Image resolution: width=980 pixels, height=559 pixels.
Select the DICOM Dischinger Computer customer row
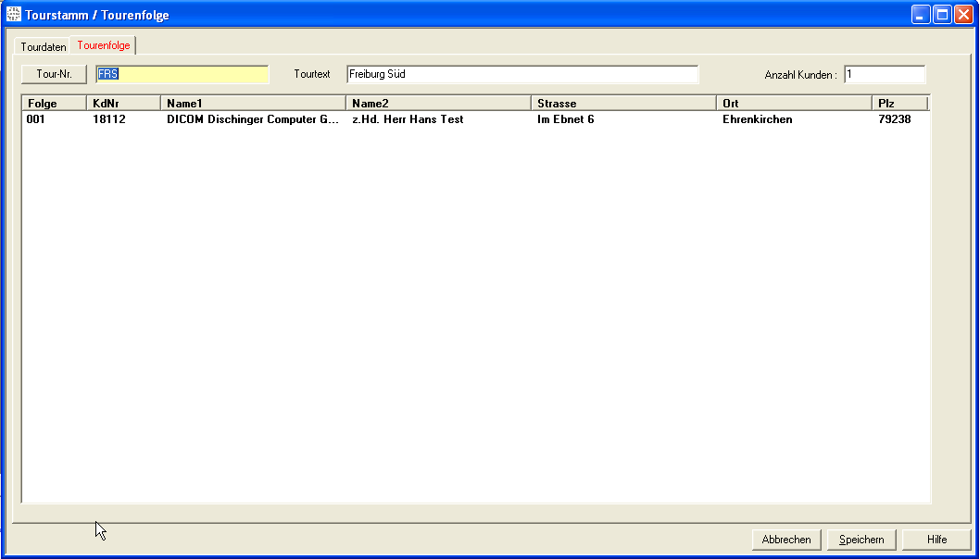point(252,119)
